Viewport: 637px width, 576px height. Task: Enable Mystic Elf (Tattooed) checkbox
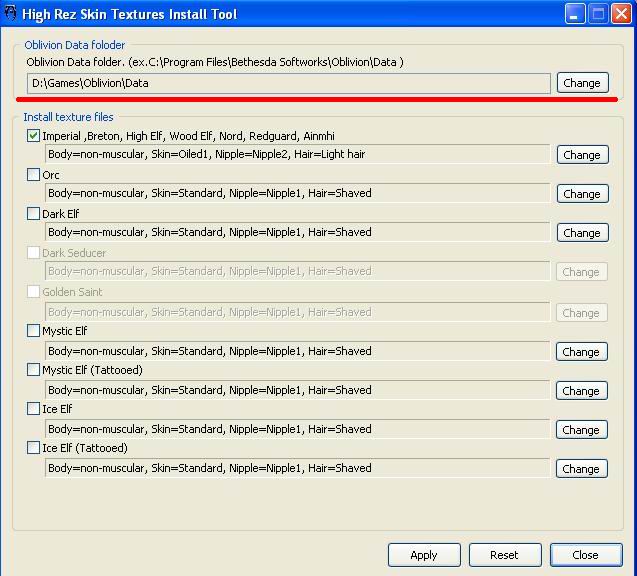(x=33, y=370)
